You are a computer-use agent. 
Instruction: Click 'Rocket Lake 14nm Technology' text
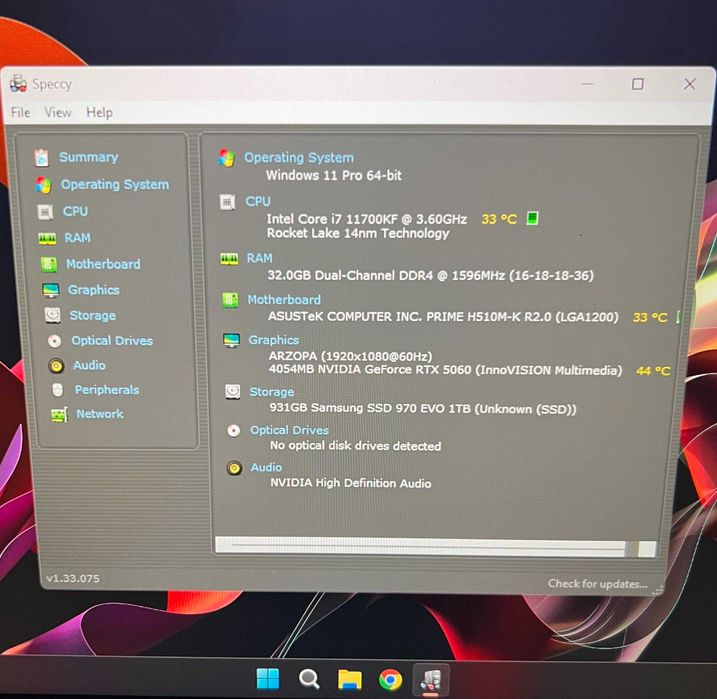tap(358, 234)
